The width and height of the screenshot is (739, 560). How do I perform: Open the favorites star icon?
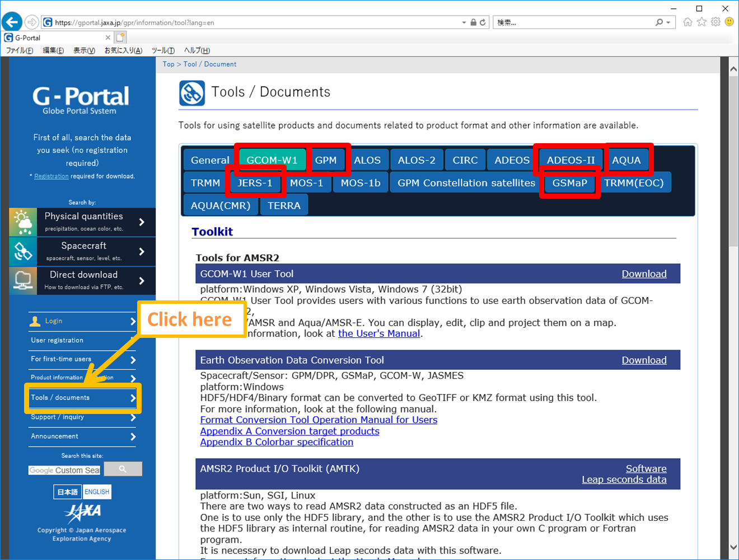701,22
